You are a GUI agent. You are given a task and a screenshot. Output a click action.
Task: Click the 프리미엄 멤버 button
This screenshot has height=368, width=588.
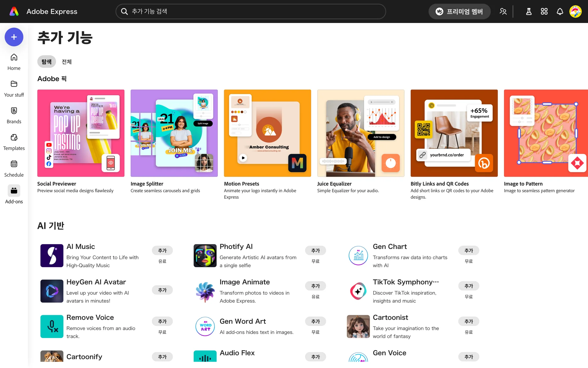click(x=459, y=12)
